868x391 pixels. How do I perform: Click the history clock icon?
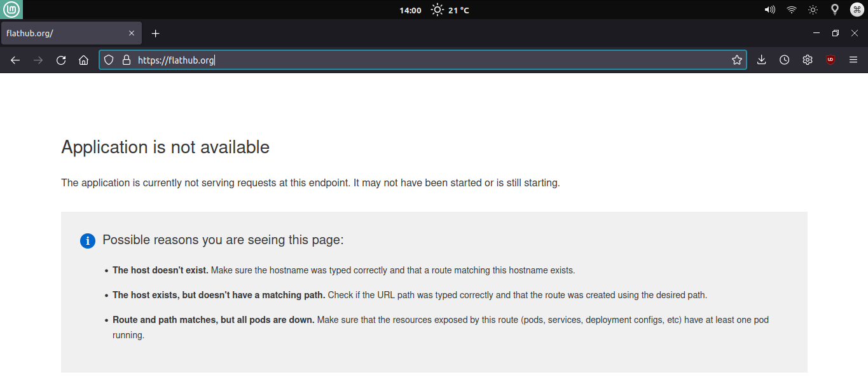tap(784, 60)
